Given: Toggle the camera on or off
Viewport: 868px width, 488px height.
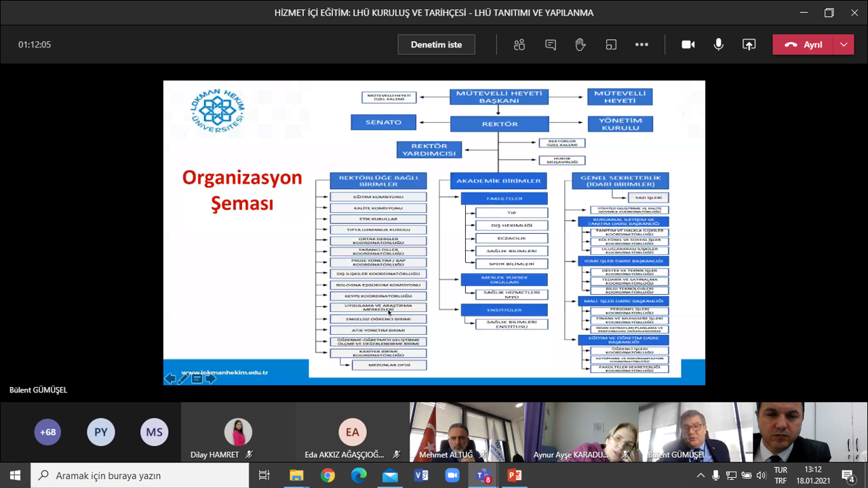Looking at the screenshot, I should tap(688, 45).
